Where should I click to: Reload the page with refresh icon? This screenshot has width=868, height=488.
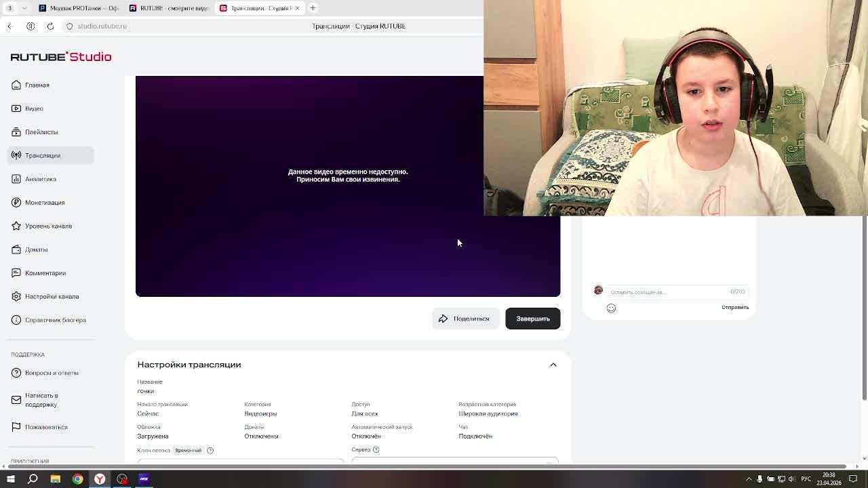tap(50, 26)
